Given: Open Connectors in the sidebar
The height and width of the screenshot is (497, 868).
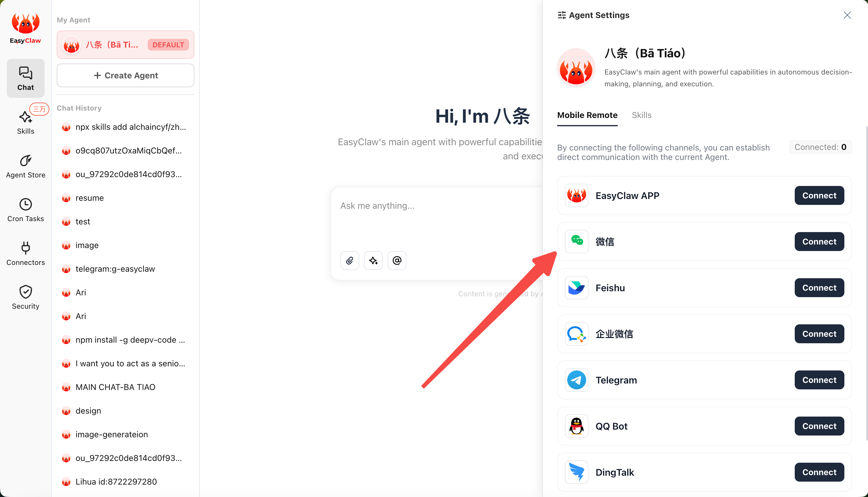Looking at the screenshot, I should point(26,254).
